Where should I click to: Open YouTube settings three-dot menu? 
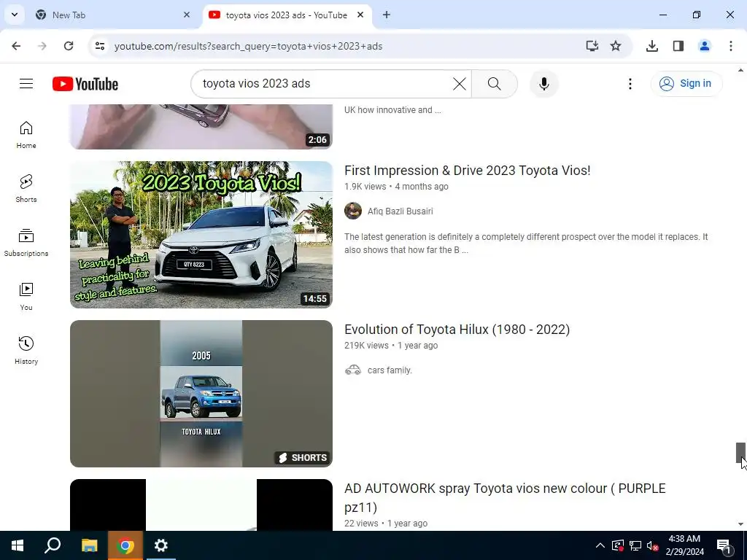(630, 84)
